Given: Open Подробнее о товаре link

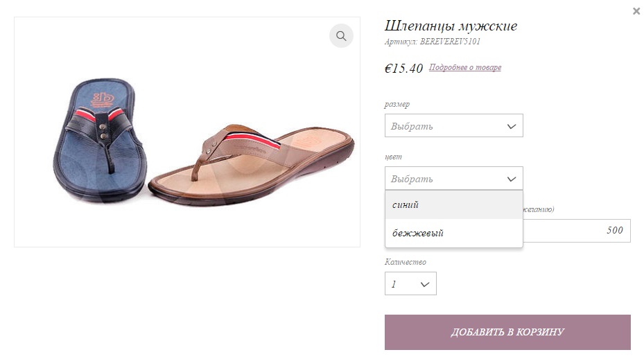Looking at the screenshot, I should point(465,67).
